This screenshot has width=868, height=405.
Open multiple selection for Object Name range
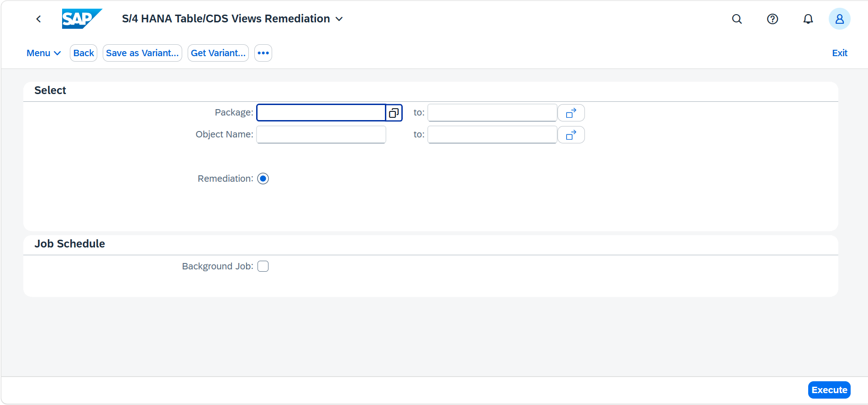(x=571, y=135)
